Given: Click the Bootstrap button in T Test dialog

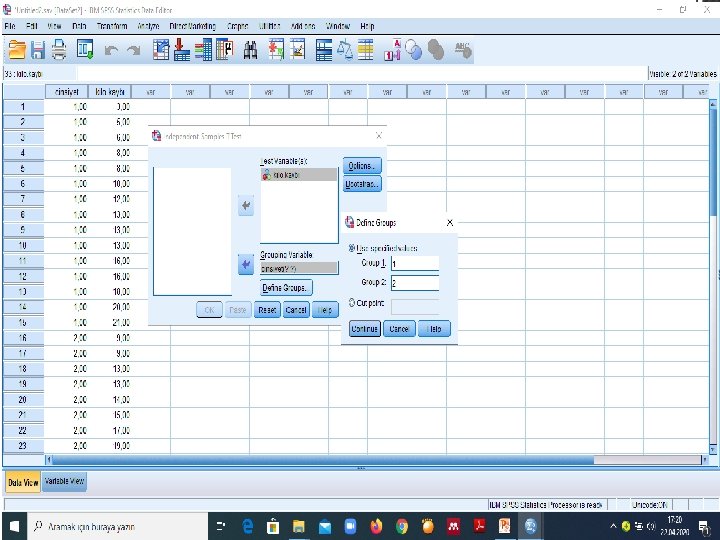Looking at the screenshot, I should coord(362,184).
